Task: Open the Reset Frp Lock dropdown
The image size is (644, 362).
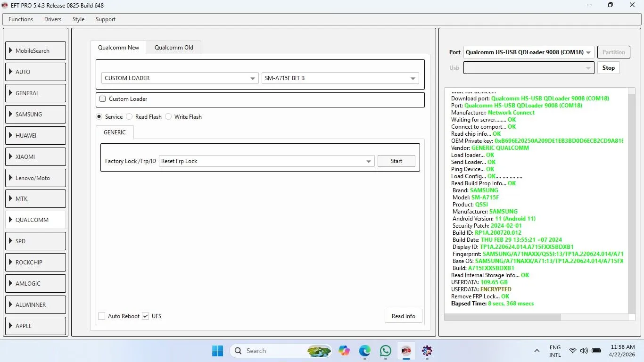Action: pyautogui.click(x=267, y=161)
